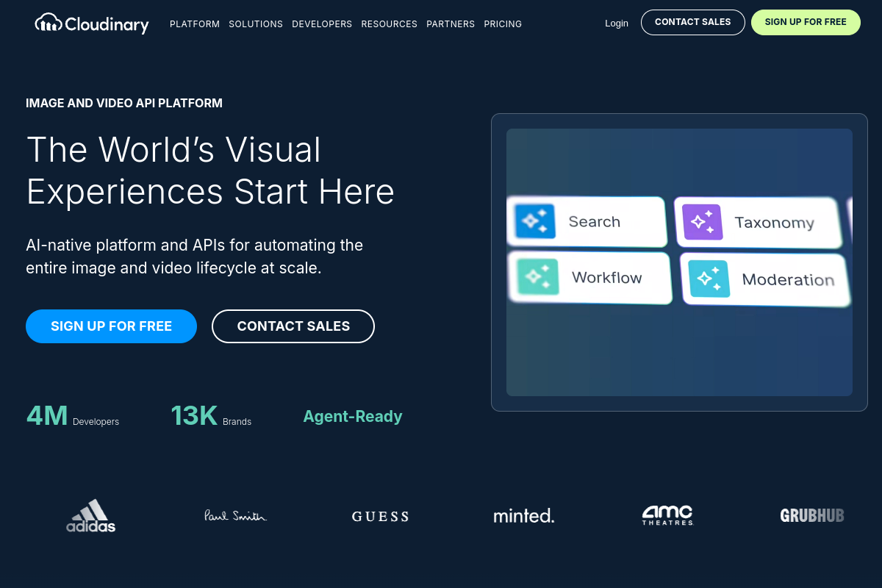The height and width of the screenshot is (588, 882).
Task: Select the Search card label
Action: tap(595, 222)
